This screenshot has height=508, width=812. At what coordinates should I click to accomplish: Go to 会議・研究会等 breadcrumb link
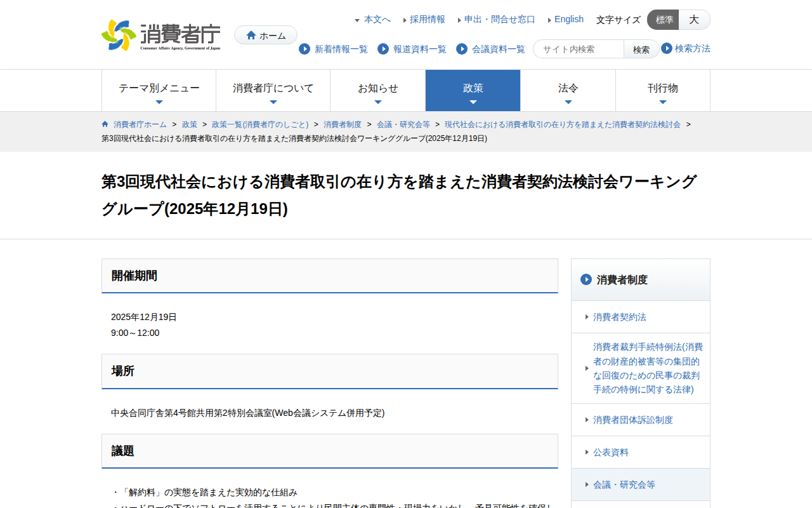pyautogui.click(x=403, y=124)
